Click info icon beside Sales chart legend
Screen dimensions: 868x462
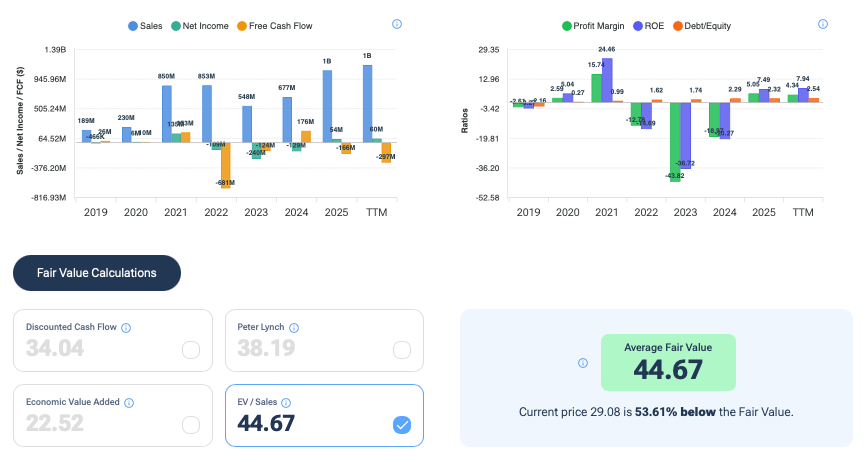pyautogui.click(x=397, y=24)
